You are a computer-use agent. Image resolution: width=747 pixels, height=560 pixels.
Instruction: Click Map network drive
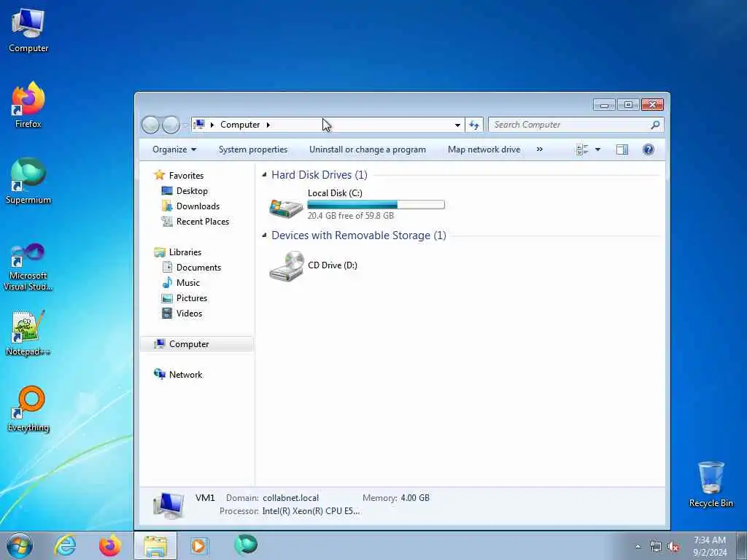pyautogui.click(x=484, y=149)
